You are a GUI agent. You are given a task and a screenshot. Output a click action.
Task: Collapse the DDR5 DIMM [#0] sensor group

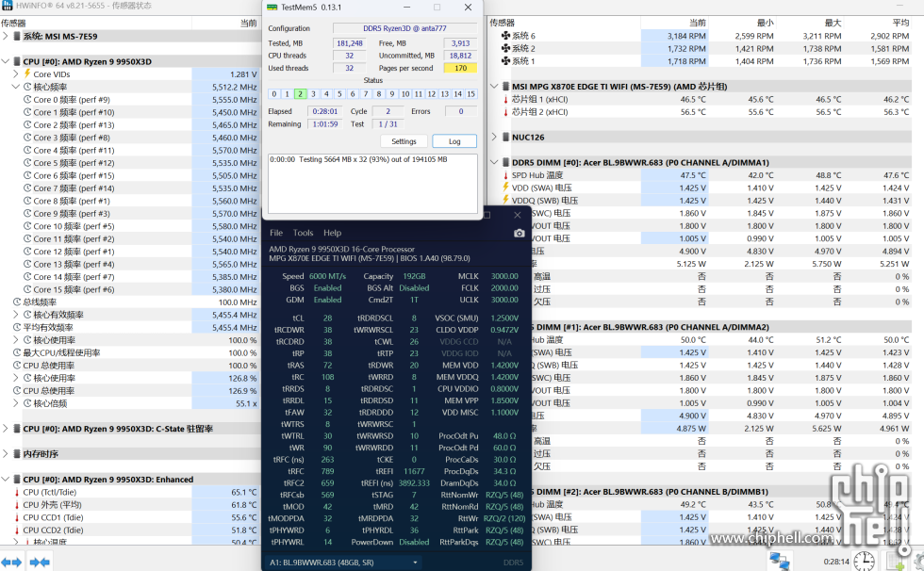494,162
